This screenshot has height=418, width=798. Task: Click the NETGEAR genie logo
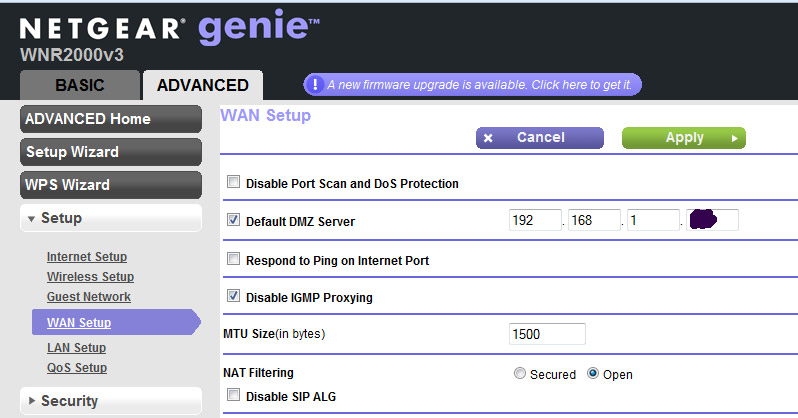169,26
